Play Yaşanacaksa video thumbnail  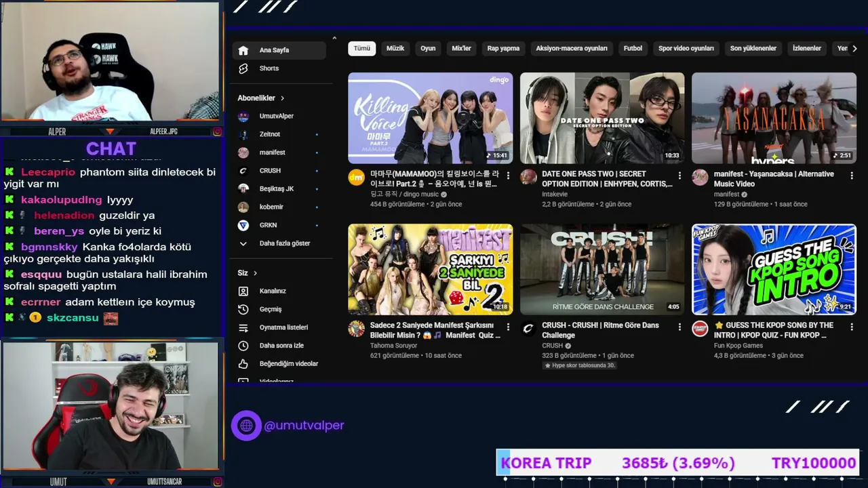(x=774, y=118)
